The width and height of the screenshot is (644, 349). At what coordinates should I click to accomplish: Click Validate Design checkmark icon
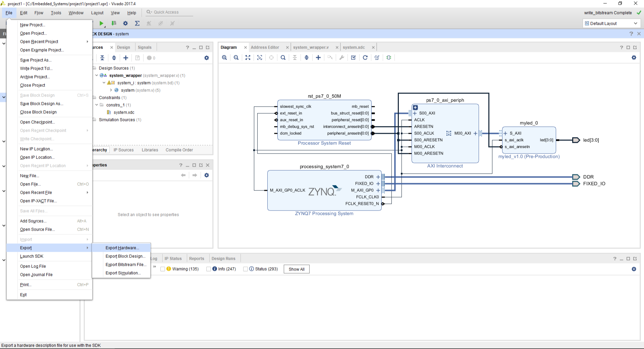[354, 58]
